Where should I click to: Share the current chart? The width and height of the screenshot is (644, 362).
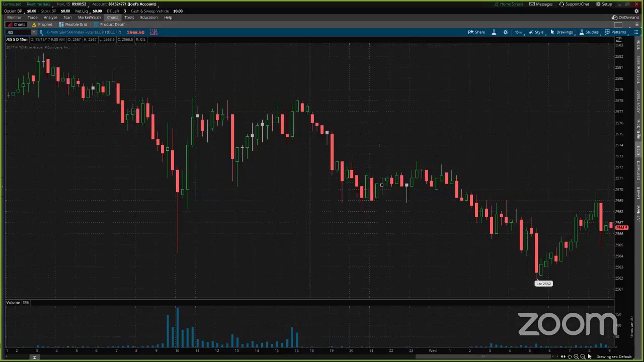tap(476, 32)
